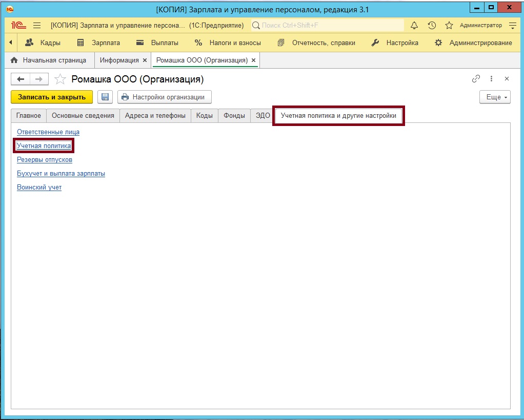Open the home icon start page tab
524x420 pixels.
[14, 60]
